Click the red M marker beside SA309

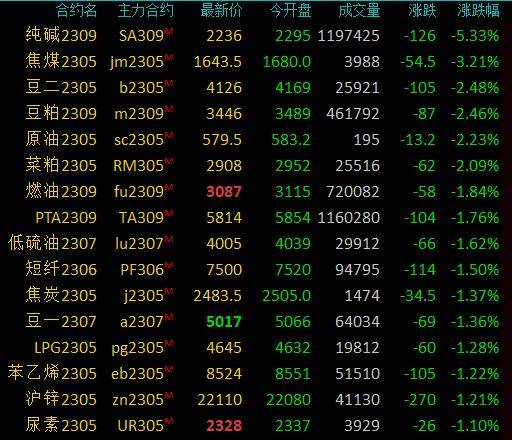(x=169, y=31)
